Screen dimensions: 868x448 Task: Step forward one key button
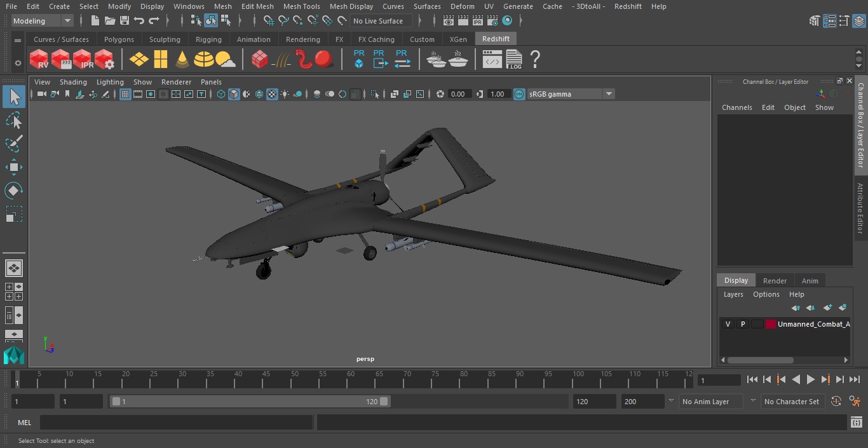pos(825,379)
